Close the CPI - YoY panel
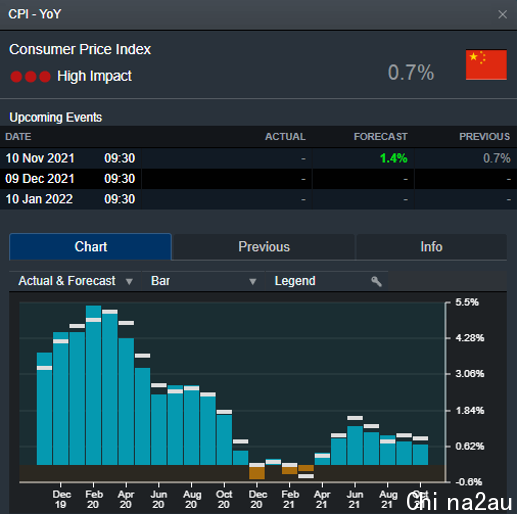This screenshot has width=517, height=514. [502, 14]
